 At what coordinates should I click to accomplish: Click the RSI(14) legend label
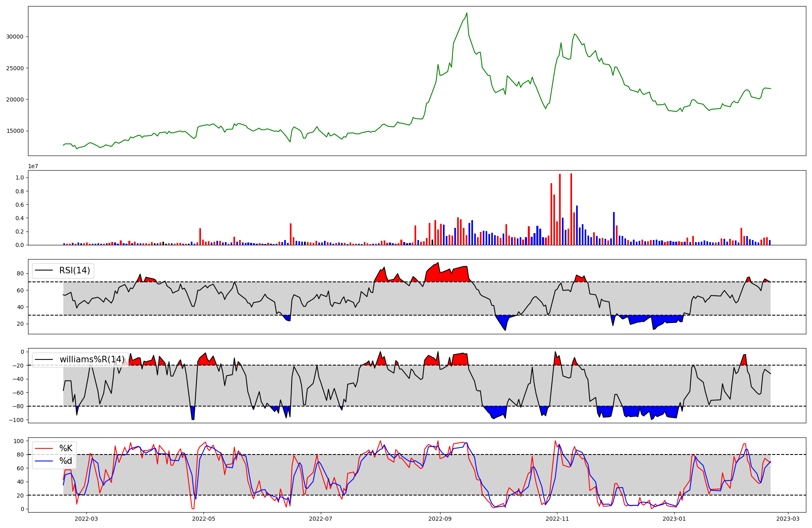[x=75, y=270]
